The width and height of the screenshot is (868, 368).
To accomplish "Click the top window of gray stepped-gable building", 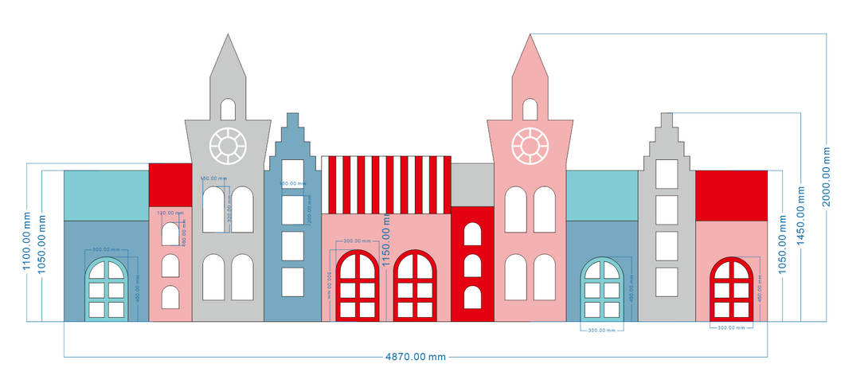I will [x=667, y=175].
